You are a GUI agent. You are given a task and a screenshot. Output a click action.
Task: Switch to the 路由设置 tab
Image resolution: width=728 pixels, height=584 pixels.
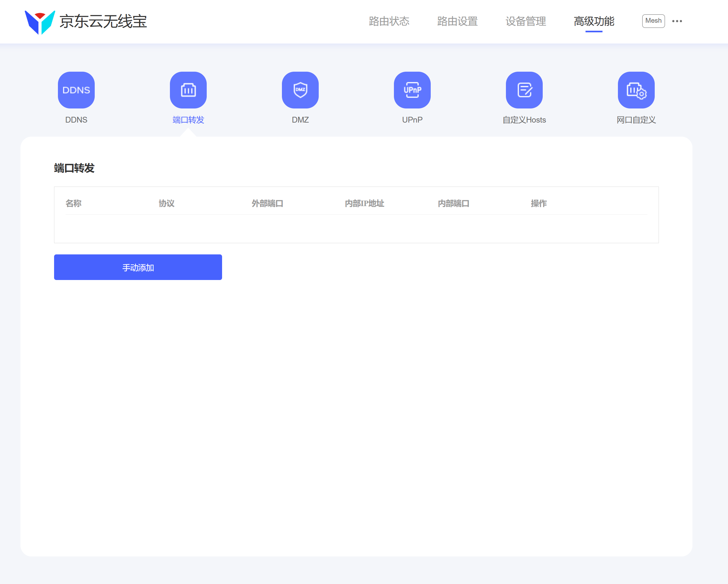tap(457, 21)
